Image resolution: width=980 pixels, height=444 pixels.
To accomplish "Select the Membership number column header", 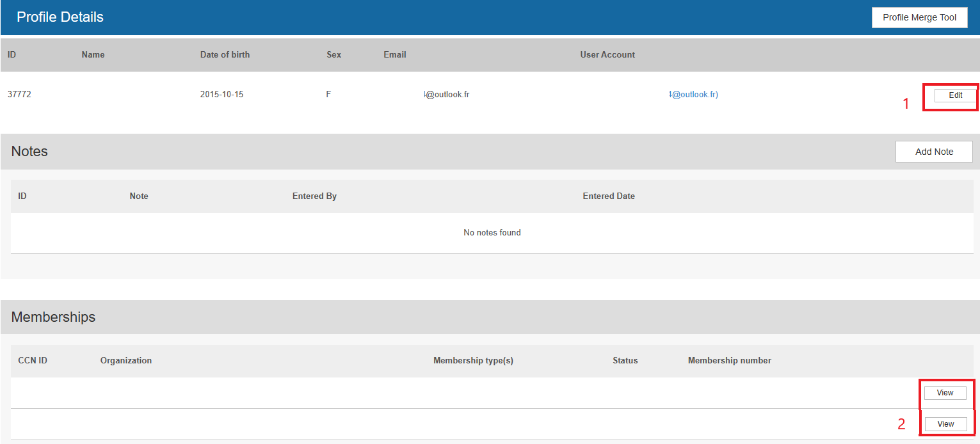I will (x=729, y=361).
